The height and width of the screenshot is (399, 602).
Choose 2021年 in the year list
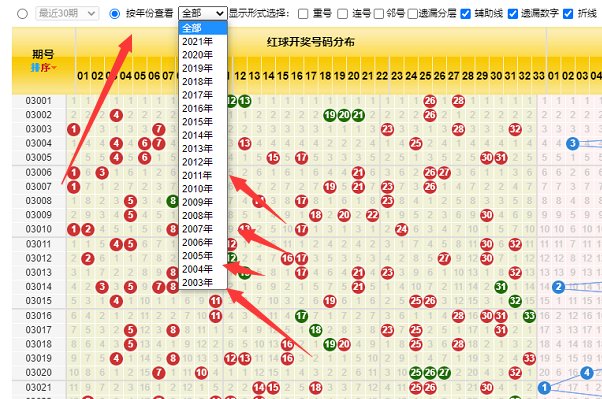click(x=203, y=41)
